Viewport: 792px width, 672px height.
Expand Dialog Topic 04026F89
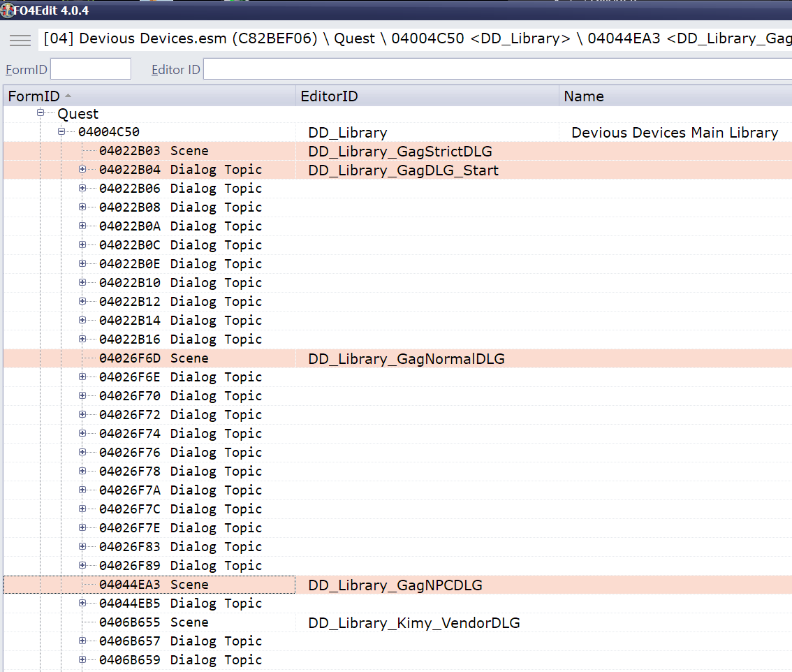click(82, 565)
